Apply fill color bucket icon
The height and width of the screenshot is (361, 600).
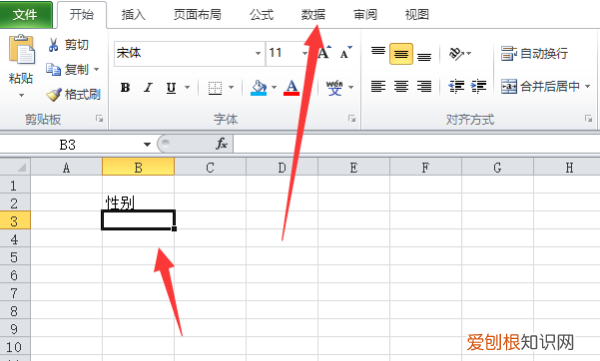(259, 88)
